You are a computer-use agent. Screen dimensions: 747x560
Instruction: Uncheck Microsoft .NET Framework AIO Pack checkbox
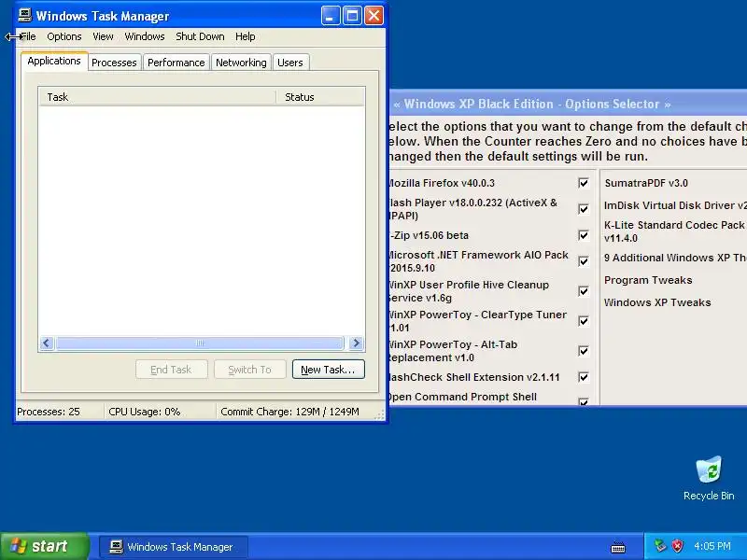coord(583,261)
